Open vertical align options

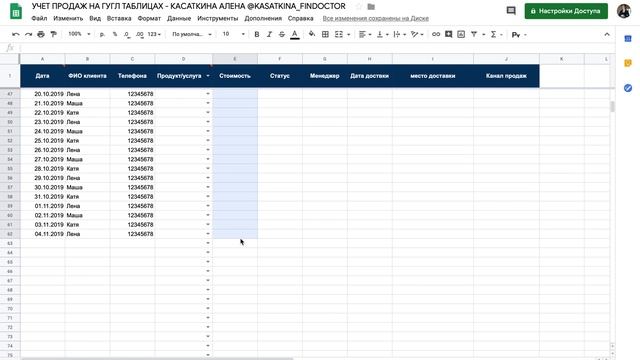(382, 35)
